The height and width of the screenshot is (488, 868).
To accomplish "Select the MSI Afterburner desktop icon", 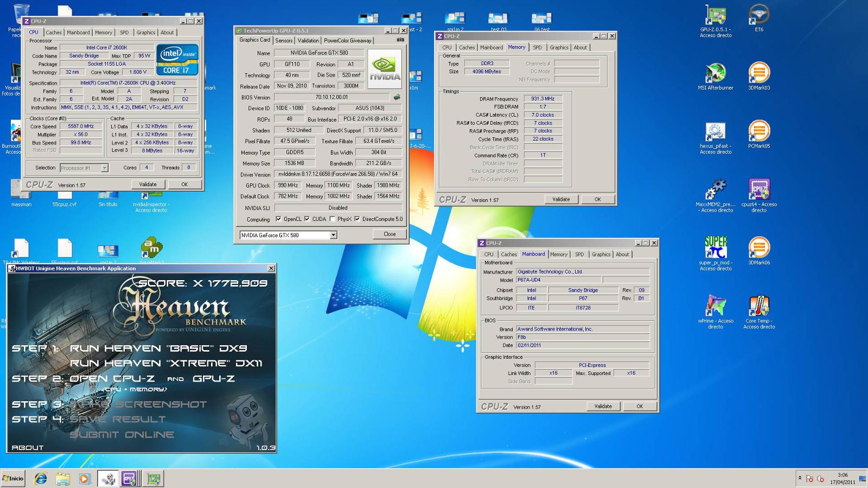I will [x=716, y=76].
